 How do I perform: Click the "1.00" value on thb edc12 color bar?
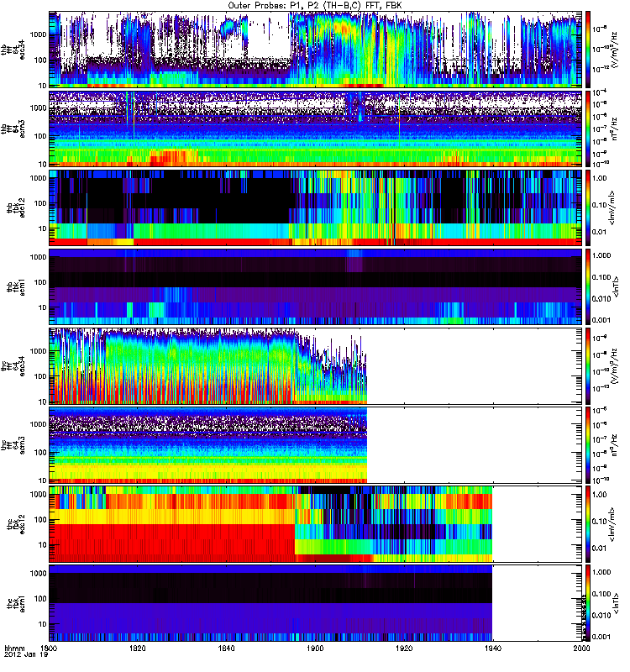pyautogui.click(x=600, y=178)
